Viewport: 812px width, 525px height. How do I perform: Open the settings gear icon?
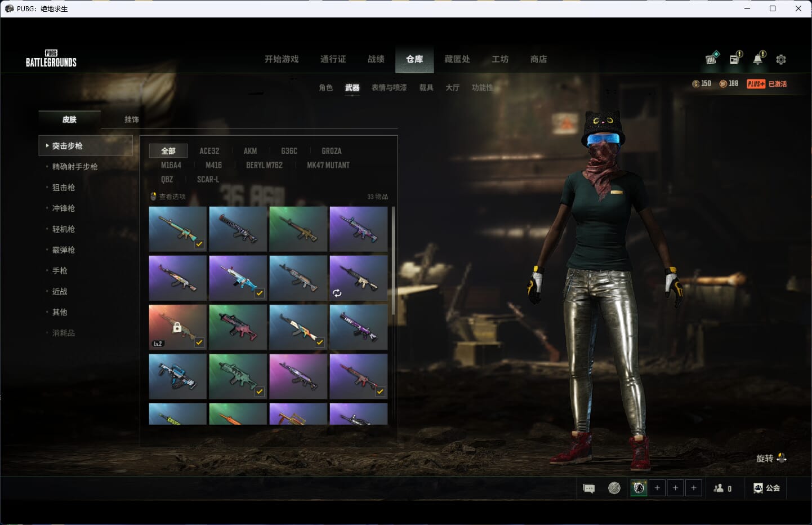[781, 59]
